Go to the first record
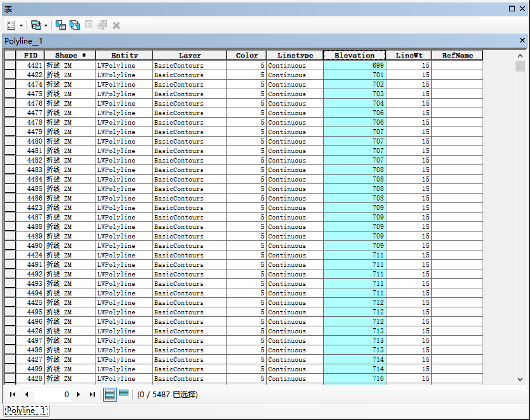 [x=13, y=394]
